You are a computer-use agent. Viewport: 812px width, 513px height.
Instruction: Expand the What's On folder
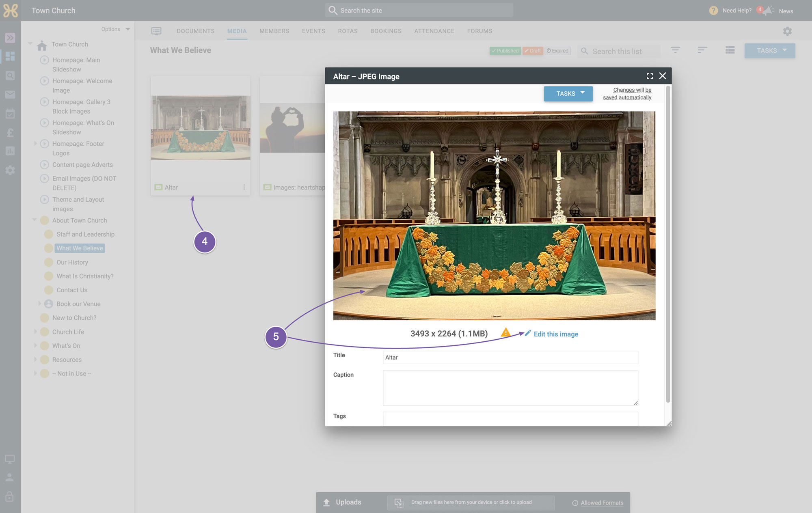click(35, 345)
